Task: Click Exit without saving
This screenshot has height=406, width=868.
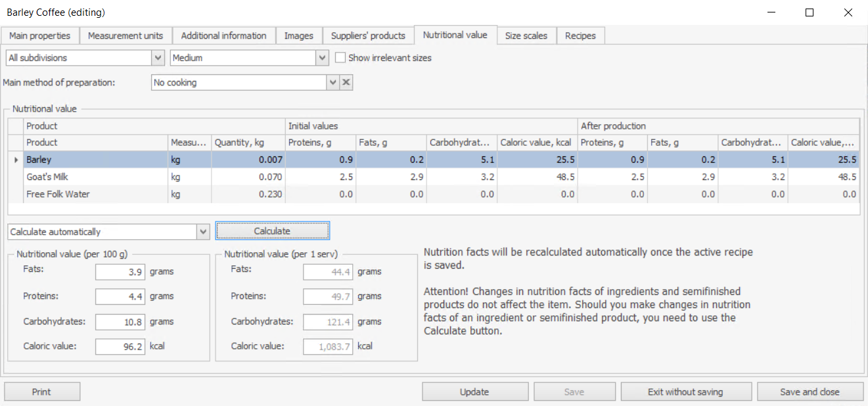Action: point(685,392)
